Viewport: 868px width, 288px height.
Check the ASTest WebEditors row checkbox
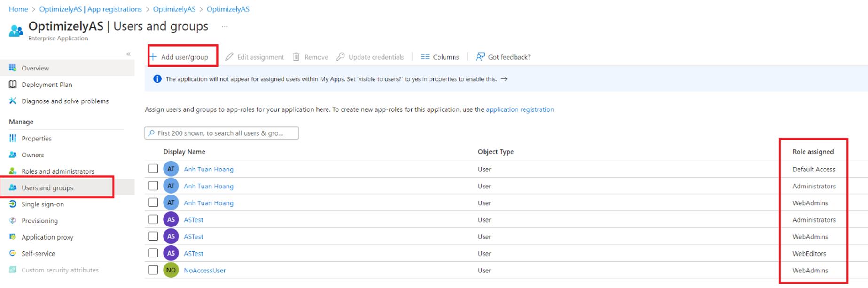click(x=153, y=253)
